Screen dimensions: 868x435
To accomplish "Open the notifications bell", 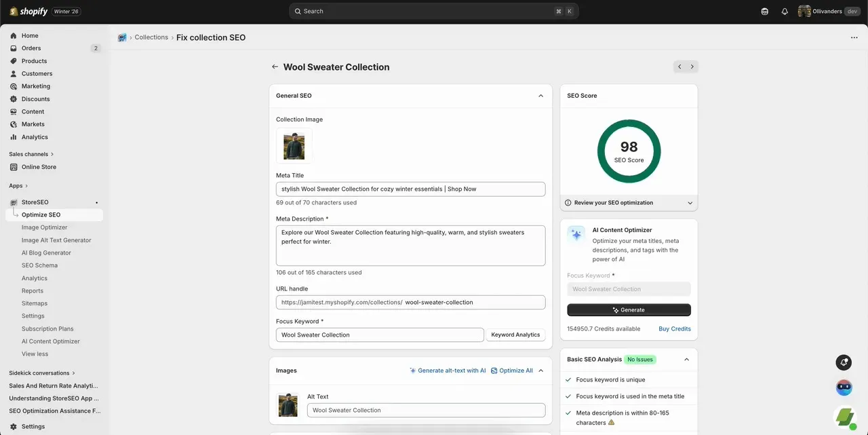I will coord(785,12).
